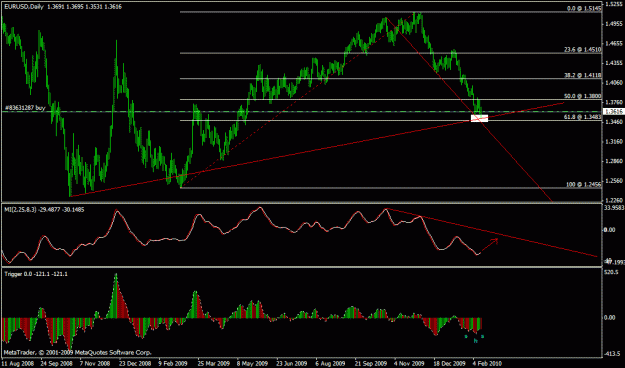625x368 pixels.
Task: Click the 1.4060 price scale value
Action: (x=614, y=83)
